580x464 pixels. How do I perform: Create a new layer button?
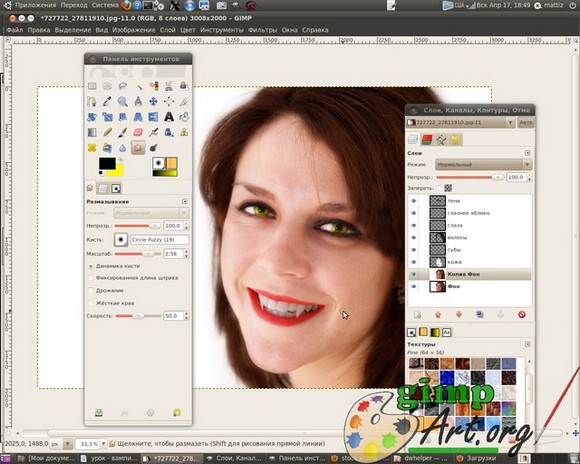coord(418,315)
